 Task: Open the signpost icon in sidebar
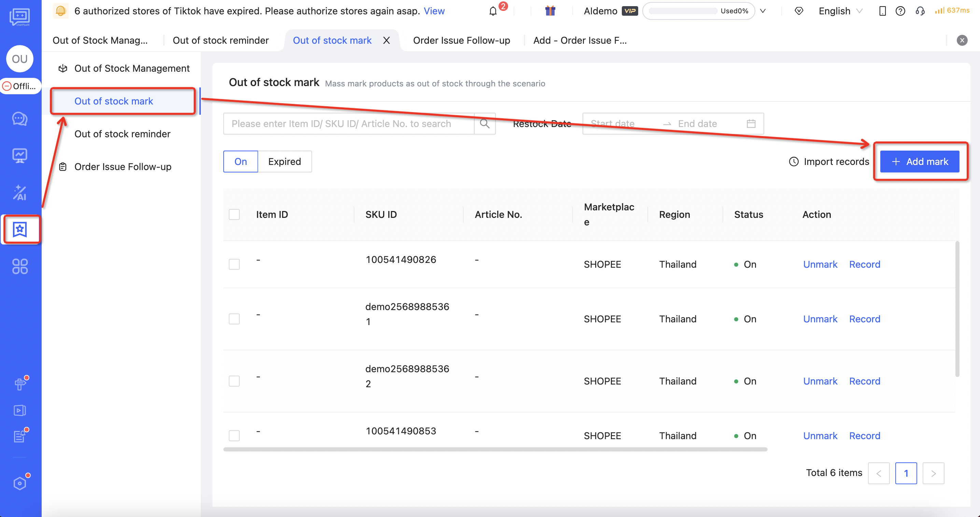click(20, 384)
